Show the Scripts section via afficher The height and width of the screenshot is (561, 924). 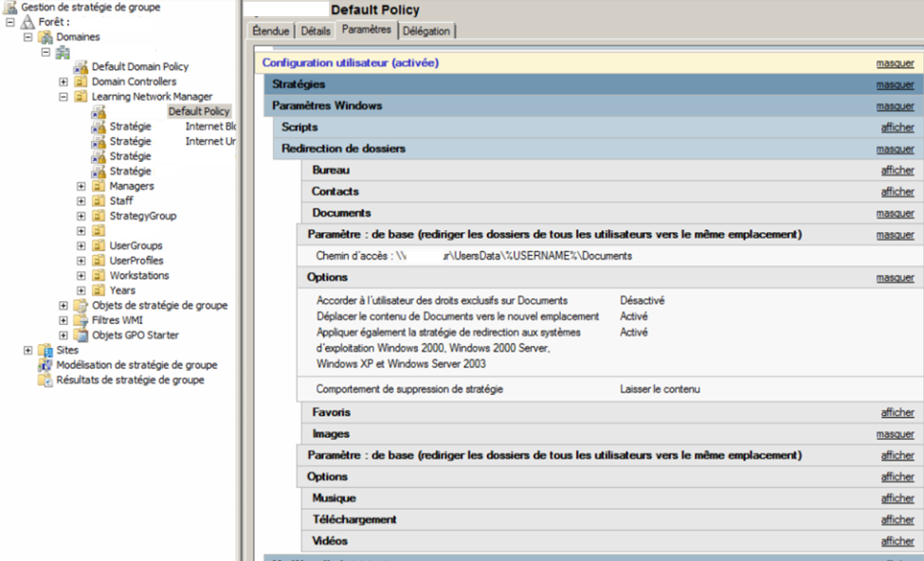[x=897, y=128]
